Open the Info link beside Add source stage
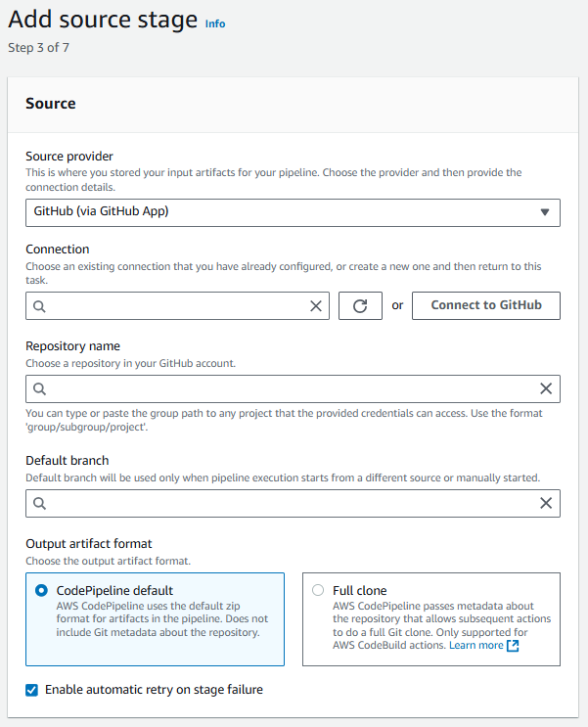The image size is (588, 727). click(215, 23)
